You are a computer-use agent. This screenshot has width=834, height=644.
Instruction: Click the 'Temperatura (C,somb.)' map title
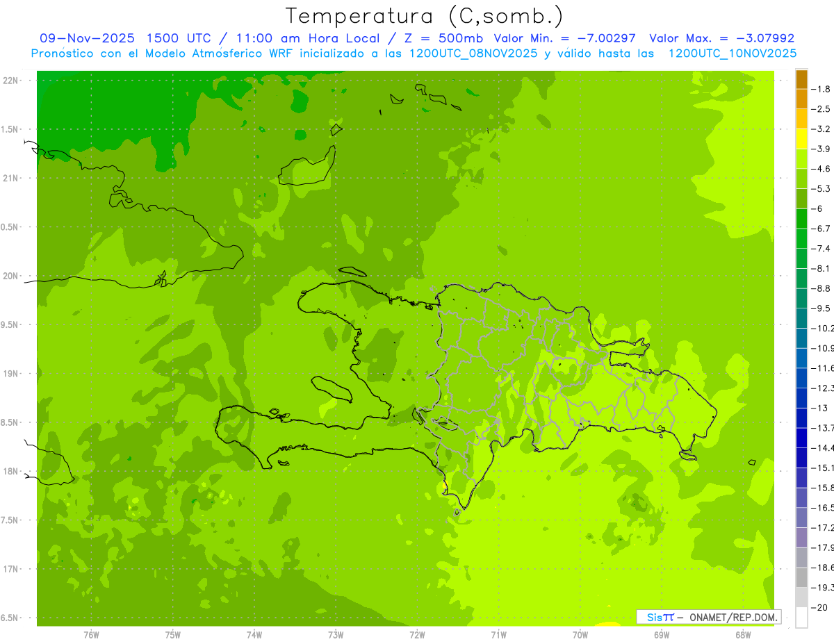click(x=425, y=16)
